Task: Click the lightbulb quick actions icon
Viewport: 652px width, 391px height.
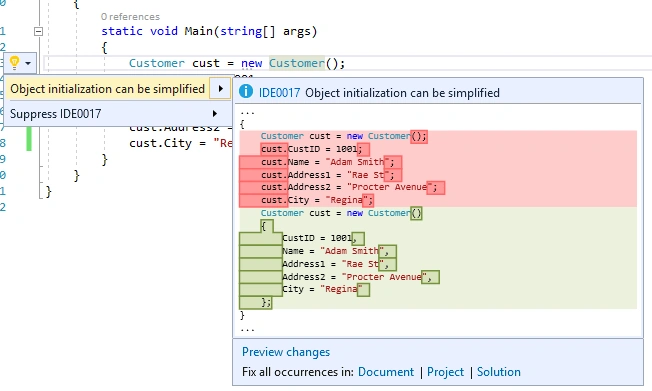Action: point(15,63)
